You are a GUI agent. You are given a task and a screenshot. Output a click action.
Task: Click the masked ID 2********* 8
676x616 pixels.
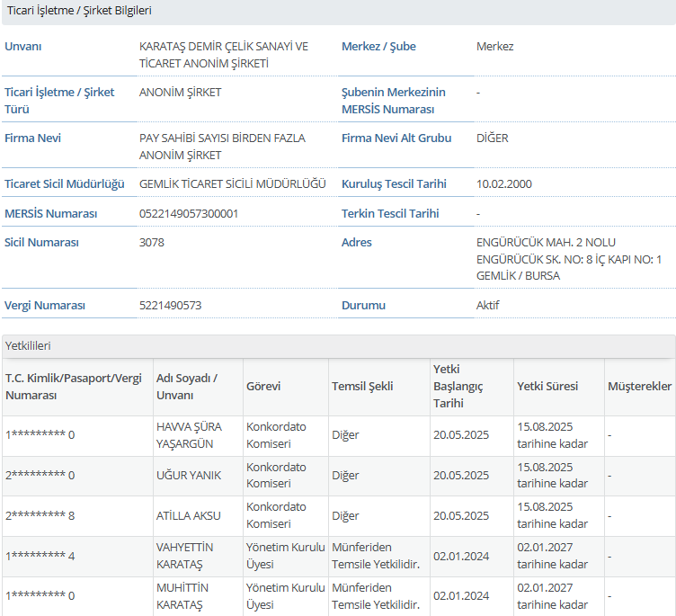point(40,516)
